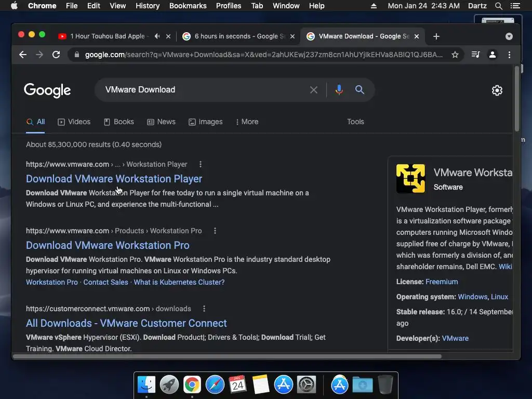This screenshot has width=532, height=399.
Task: Click in VMware Download search field
Action: pyautogui.click(x=204, y=90)
